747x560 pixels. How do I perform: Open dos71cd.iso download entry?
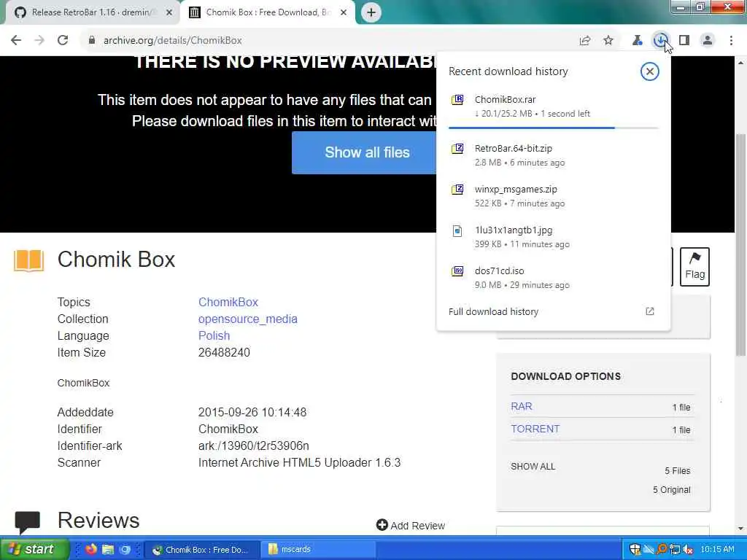point(553,278)
